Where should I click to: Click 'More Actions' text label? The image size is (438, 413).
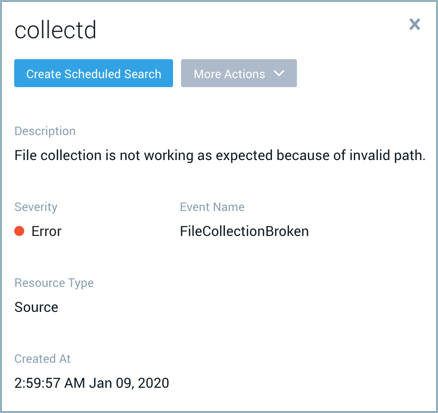tap(229, 74)
